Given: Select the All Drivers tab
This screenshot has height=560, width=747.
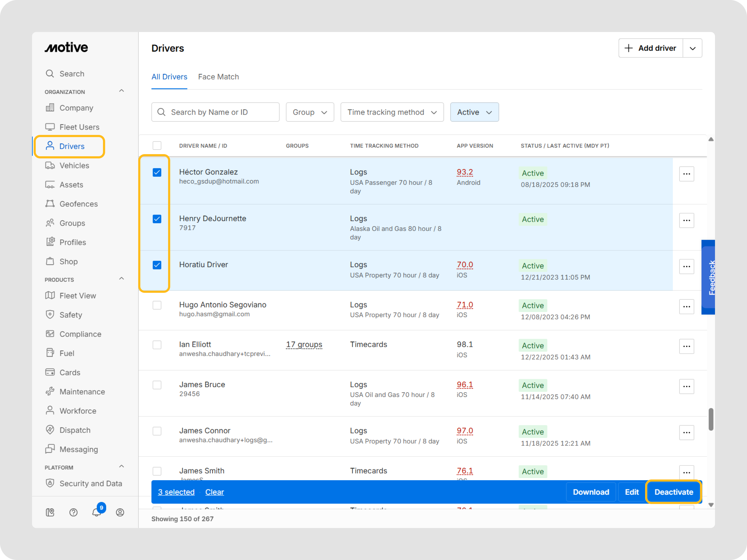Looking at the screenshot, I should (x=169, y=77).
